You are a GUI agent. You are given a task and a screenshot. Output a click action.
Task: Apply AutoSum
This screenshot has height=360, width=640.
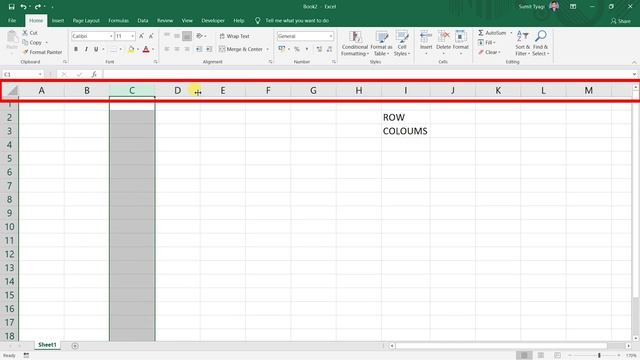coord(492,33)
